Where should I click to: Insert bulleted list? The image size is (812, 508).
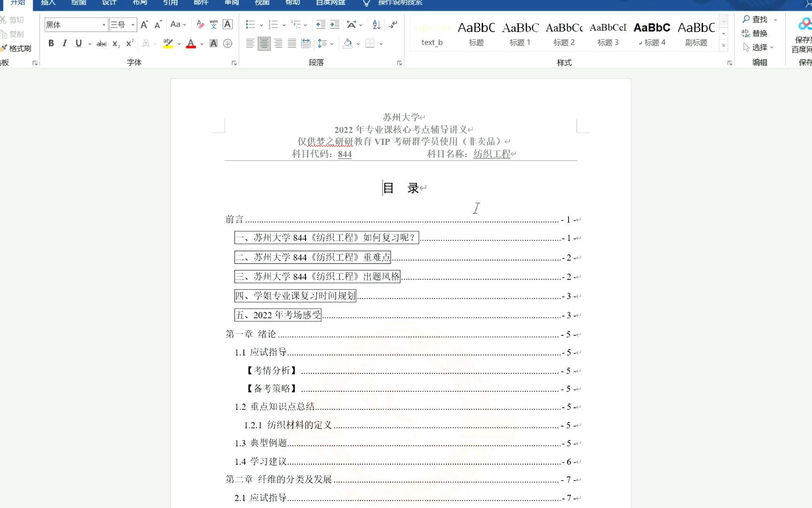click(x=250, y=24)
